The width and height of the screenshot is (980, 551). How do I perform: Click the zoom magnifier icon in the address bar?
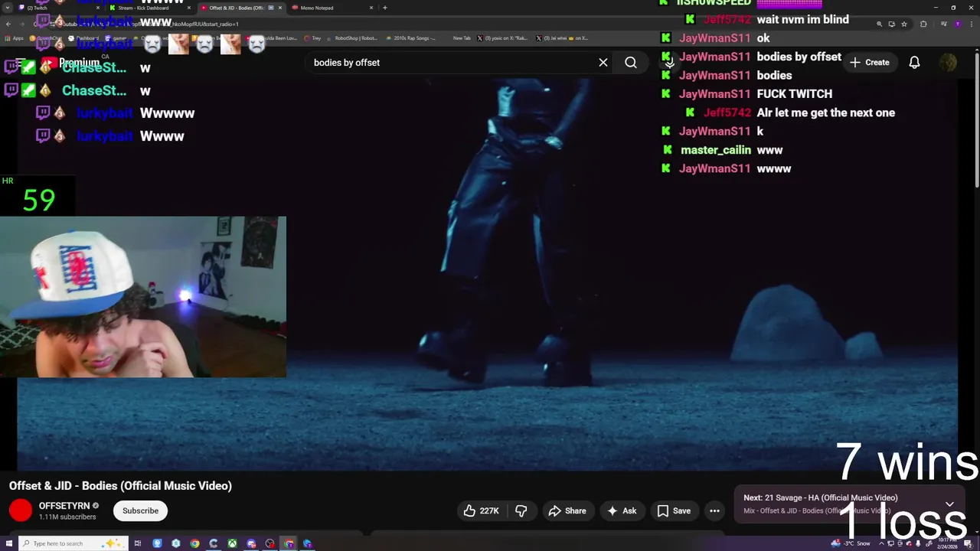coord(879,24)
